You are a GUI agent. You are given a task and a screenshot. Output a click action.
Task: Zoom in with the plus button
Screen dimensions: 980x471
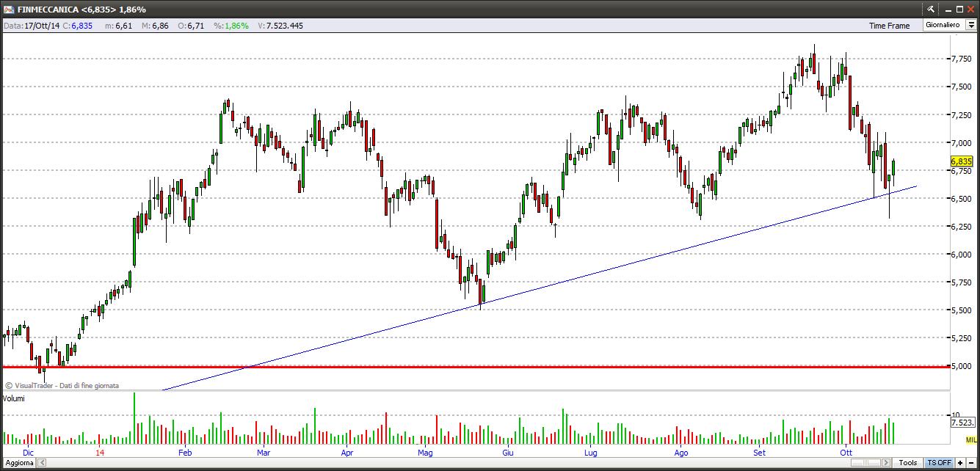[960, 463]
